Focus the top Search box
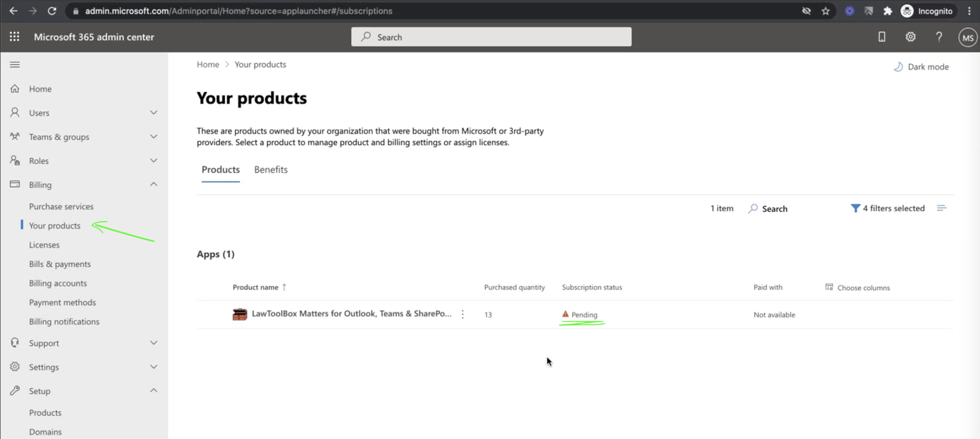This screenshot has width=980, height=439. coord(491,37)
